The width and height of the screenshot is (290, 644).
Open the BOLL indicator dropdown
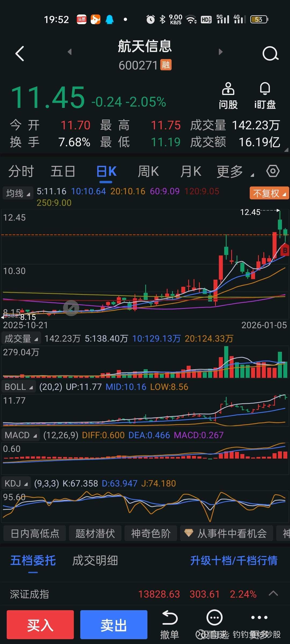(19, 387)
